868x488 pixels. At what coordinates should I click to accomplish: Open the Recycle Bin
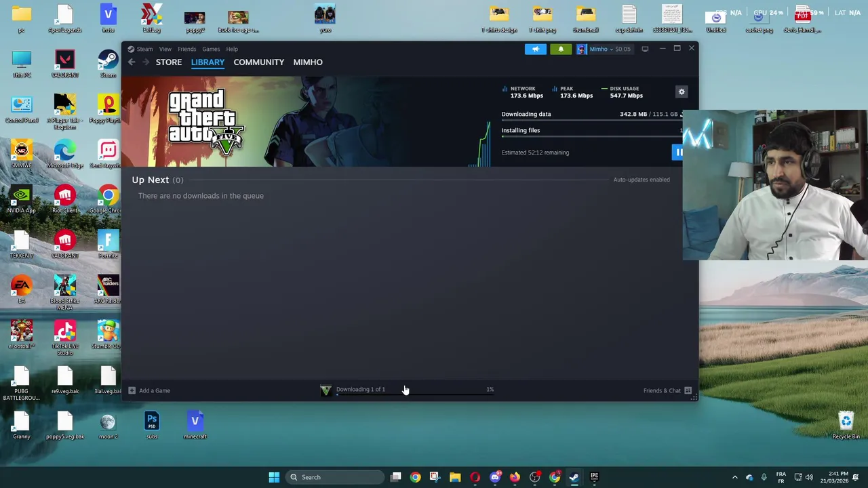click(x=846, y=425)
